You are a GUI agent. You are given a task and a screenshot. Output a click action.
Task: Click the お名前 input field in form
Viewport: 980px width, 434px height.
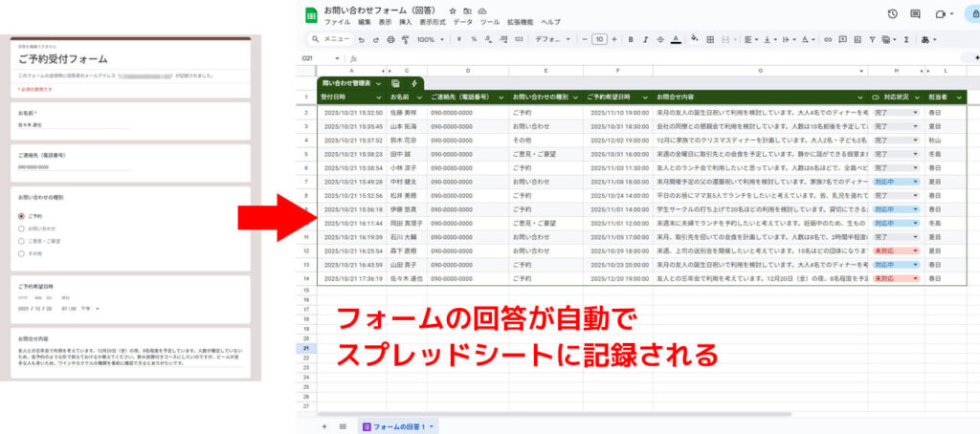click(75, 125)
